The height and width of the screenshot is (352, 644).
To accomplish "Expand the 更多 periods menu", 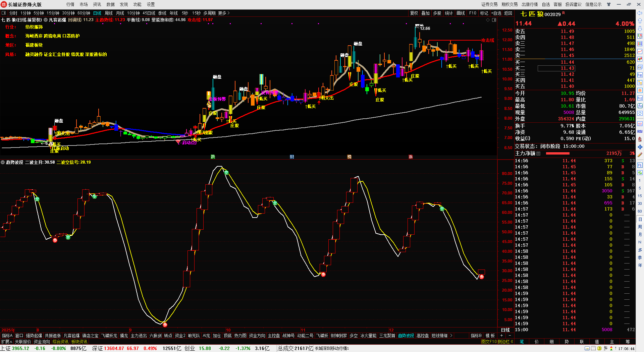I will click(x=224, y=13).
